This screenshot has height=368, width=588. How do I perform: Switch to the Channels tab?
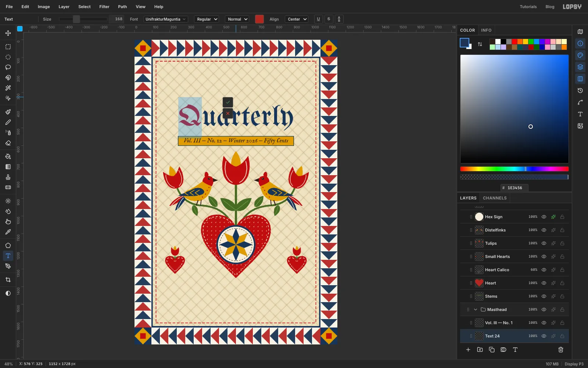point(495,198)
